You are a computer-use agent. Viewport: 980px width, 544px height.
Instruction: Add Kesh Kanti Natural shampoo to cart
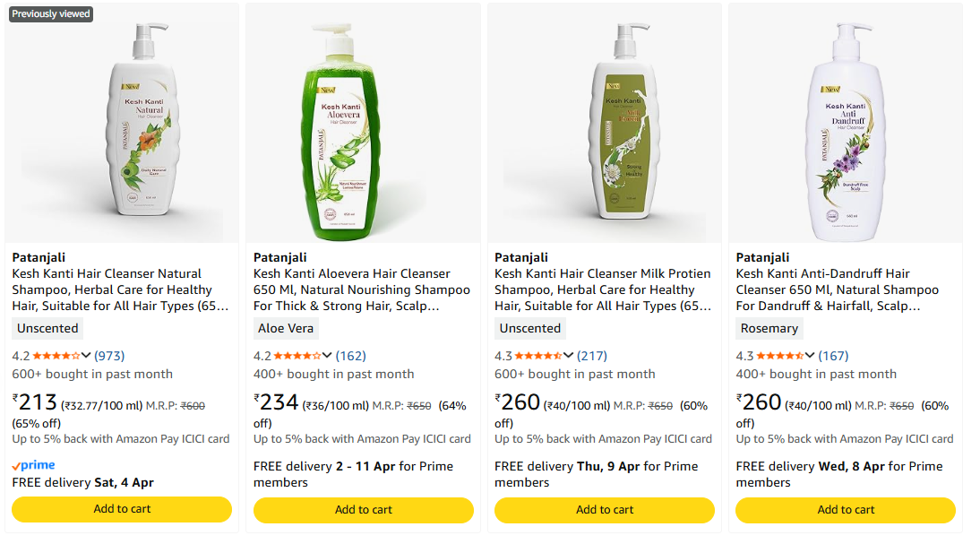coord(122,509)
